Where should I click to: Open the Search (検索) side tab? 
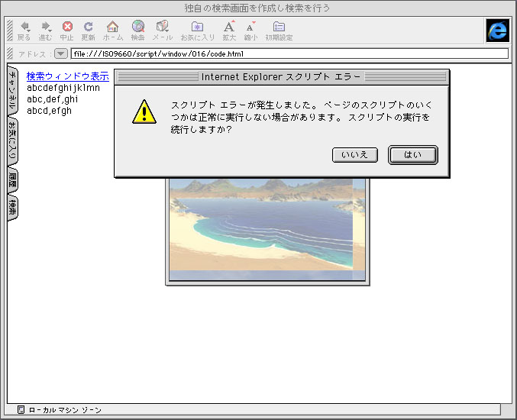(x=12, y=208)
